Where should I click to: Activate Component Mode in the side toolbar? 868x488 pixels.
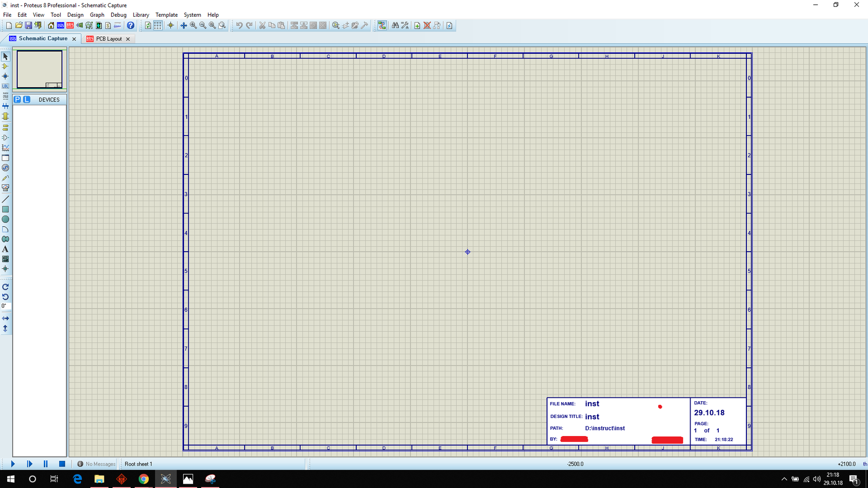(5, 66)
